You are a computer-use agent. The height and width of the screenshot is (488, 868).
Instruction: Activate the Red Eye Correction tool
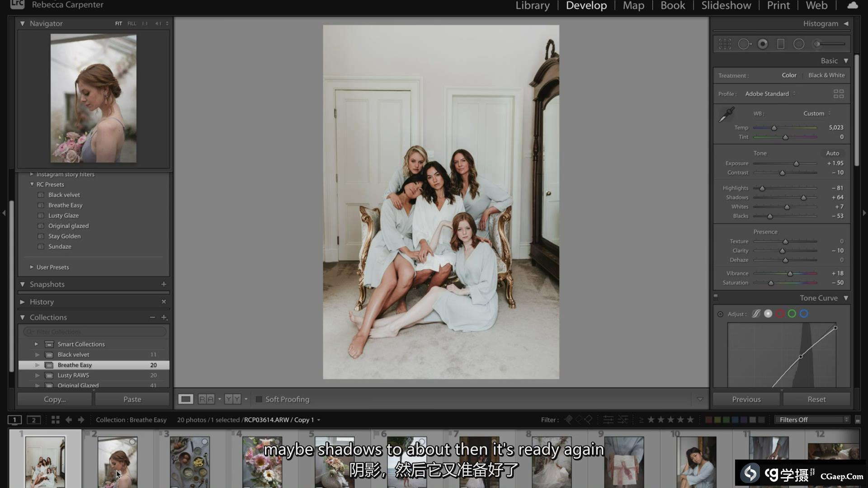coord(763,44)
